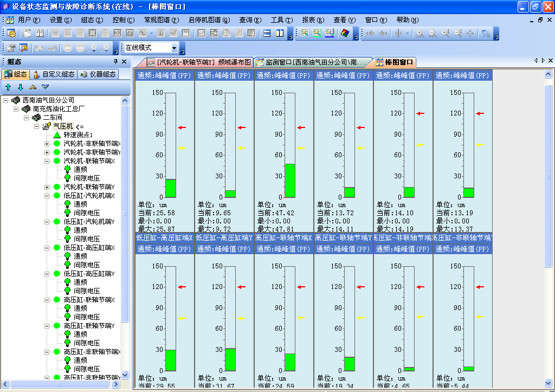Collapse the 西南油气田分公司 tree node
This screenshot has height=392, width=555.
[x=5, y=100]
